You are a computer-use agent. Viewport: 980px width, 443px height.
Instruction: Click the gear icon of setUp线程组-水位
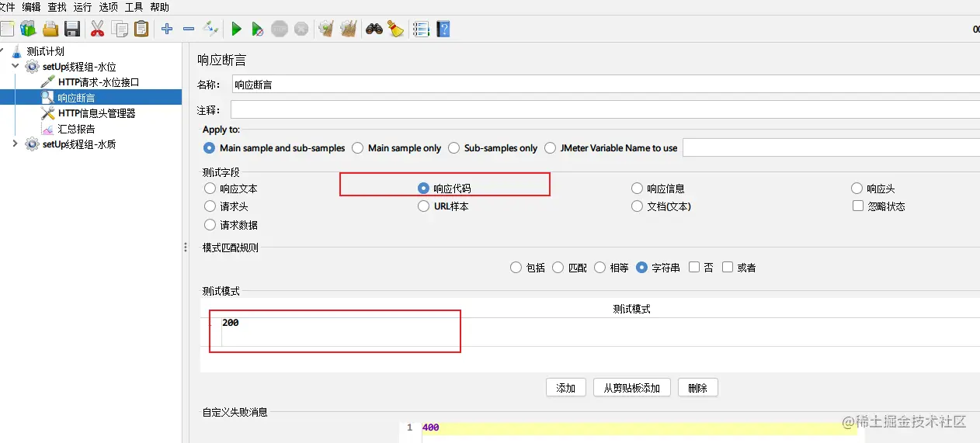(32, 67)
